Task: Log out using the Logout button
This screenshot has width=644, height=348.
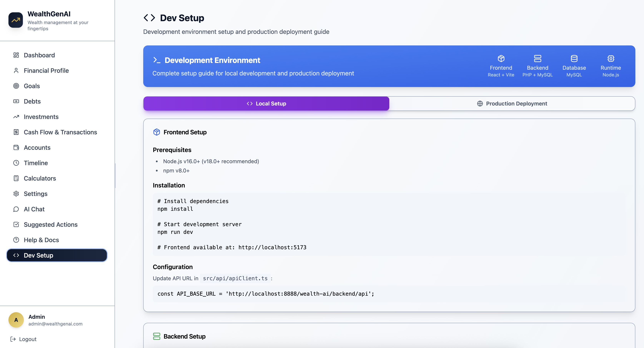Action: (23, 339)
